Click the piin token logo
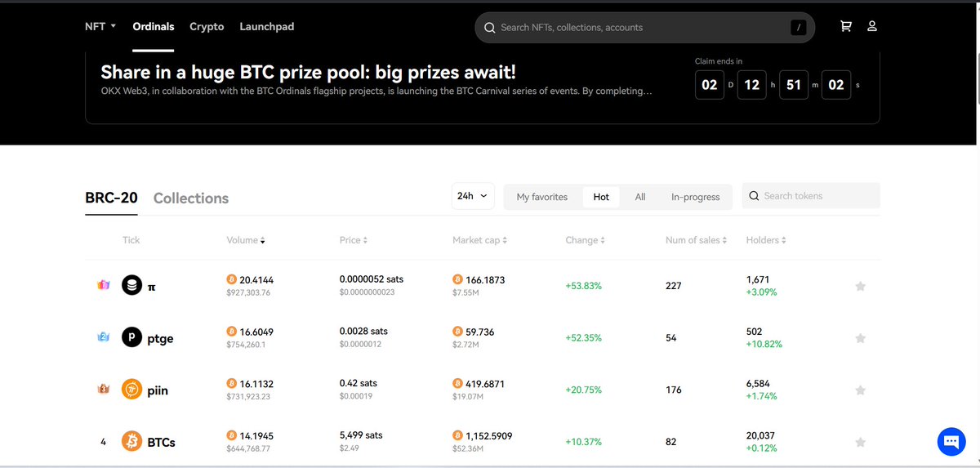The height and width of the screenshot is (468, 980). 131,390
